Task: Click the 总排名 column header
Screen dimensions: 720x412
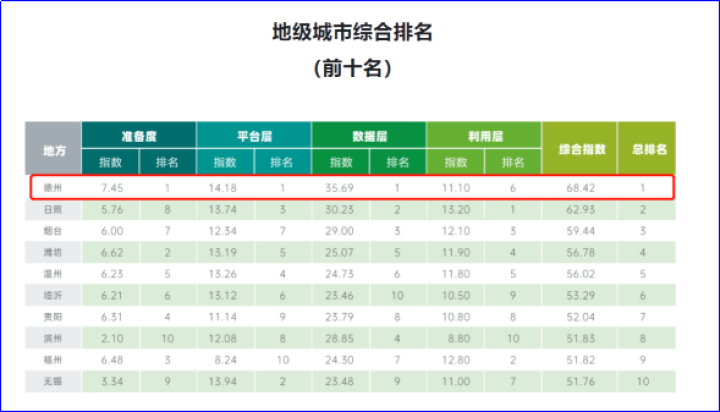Action: pos(647,148)
